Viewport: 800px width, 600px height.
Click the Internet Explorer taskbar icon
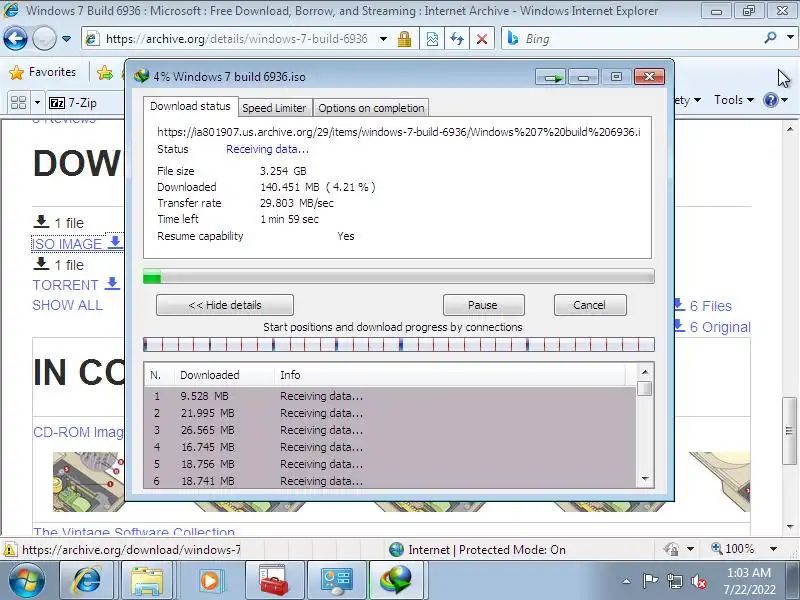tap(87, 581)
